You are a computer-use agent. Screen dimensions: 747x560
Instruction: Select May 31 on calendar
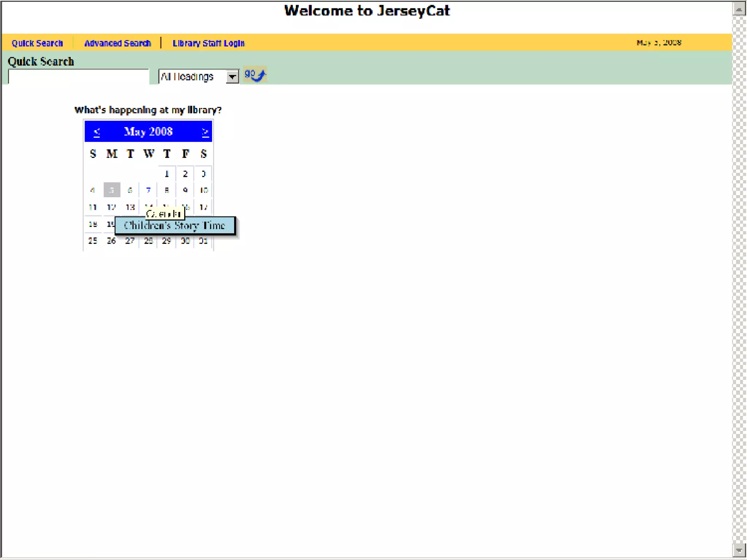(204, 241)
